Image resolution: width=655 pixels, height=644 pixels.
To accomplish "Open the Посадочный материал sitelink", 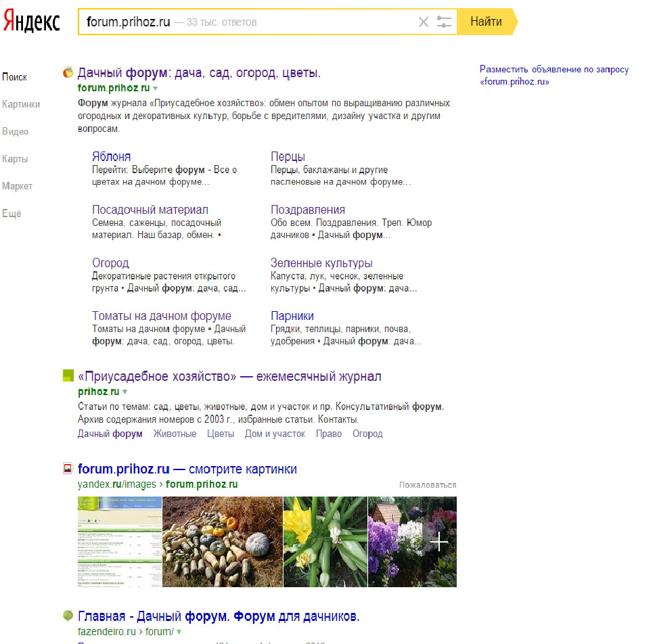I will (x=150, y=210).
